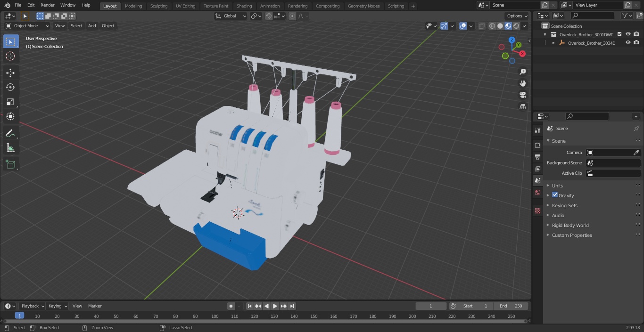Open the Playback dropdown
This screenshot has width=644, height=332.
pyautogui.click(x=32, y=306)
